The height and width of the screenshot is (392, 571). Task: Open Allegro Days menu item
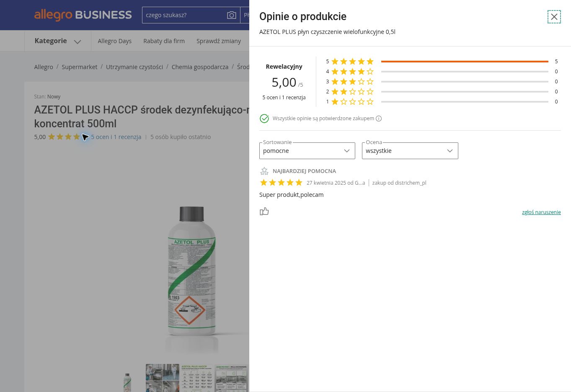pos(115,41)
